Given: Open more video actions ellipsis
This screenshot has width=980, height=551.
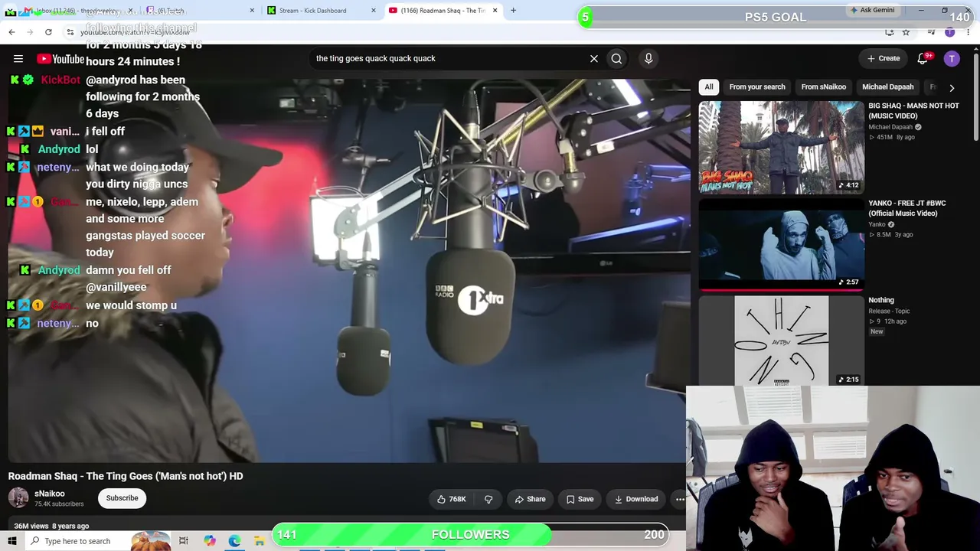Looking at the screenshot, I should 680,499.
